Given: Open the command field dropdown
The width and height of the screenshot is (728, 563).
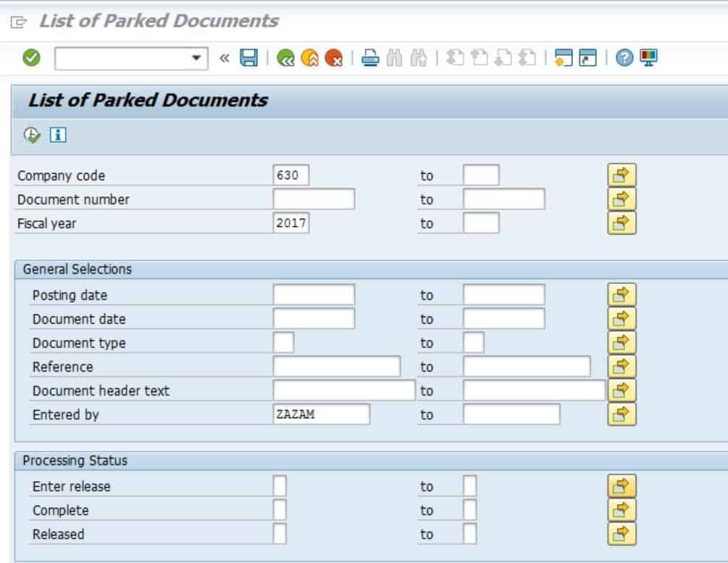Looking at the screenshot, I should click(196, 58).
